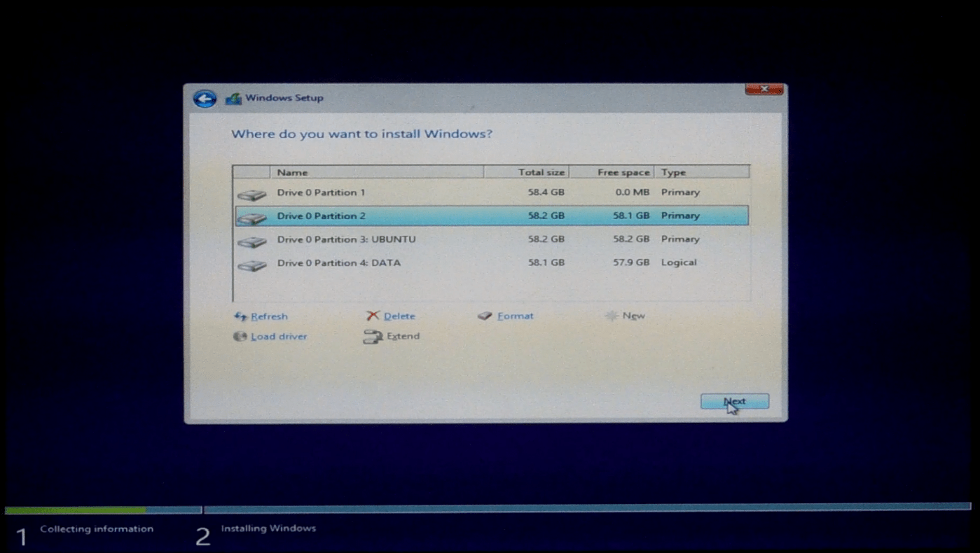Select Drive 0 Partition 4: DATA
This screenshot has width=980, height=553.
492,263
